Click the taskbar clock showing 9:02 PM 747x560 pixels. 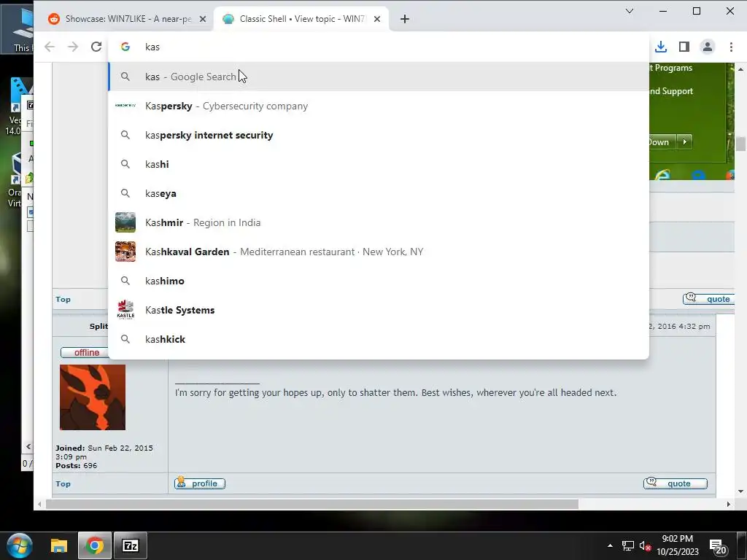pyautogui.click(x=678, y=545)
